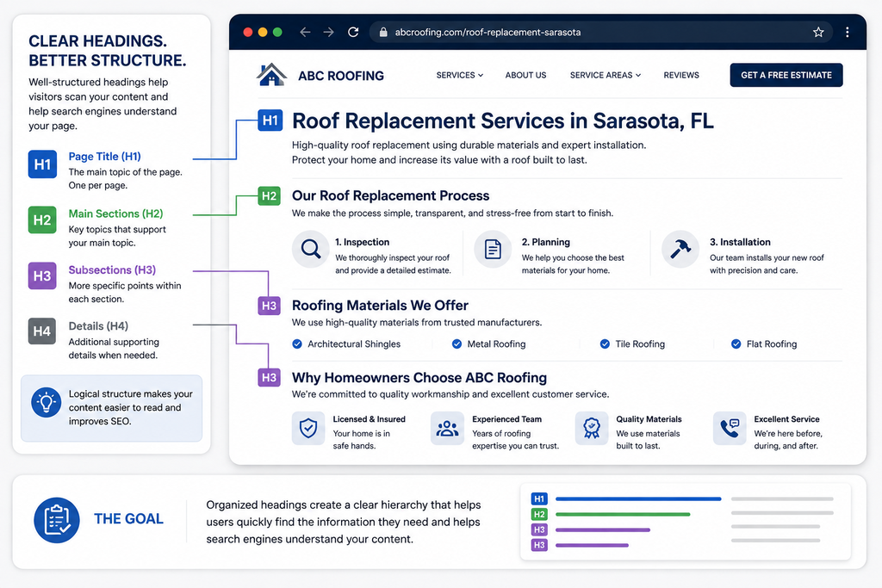The height and width of the screenshot is (588, 882).
Task: Click the Page Title (H1) legend label
Action: pos(104,157)
